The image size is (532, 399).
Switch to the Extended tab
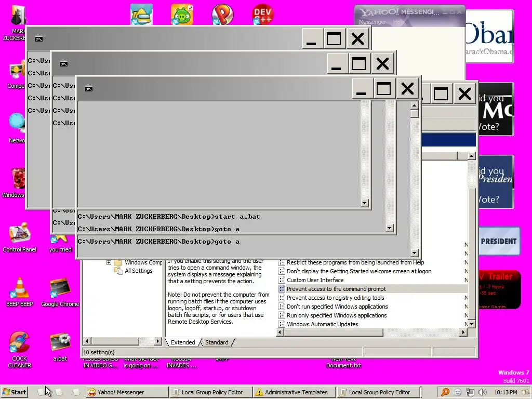pyautogui.click(x=182, y=342)
